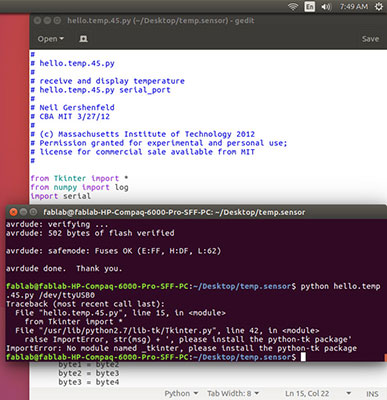Click the 7:49 AM clock
Viewport: 387px width, 400px height.
point(354,7)
